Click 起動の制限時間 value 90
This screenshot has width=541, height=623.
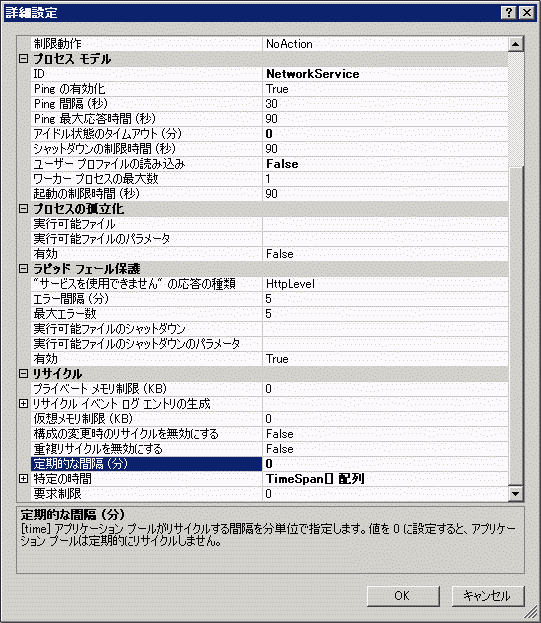(385, 193)
